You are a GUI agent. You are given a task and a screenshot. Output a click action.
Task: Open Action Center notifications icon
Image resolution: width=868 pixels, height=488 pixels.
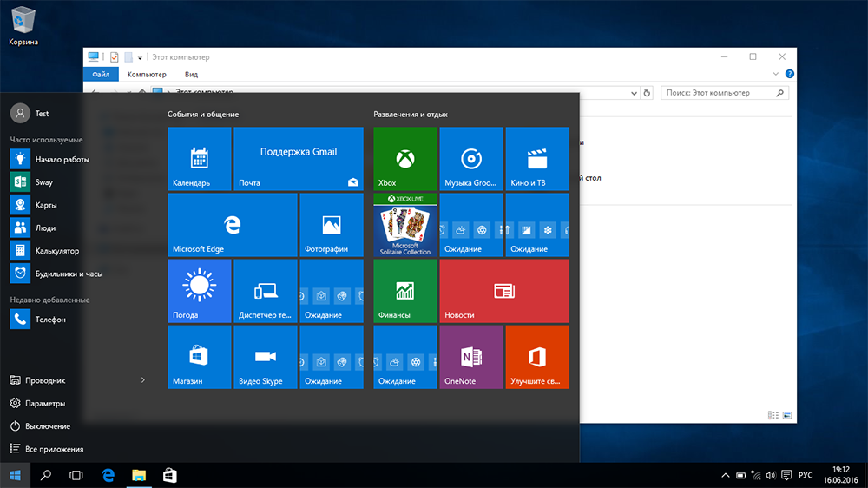[x=786, y=475]
